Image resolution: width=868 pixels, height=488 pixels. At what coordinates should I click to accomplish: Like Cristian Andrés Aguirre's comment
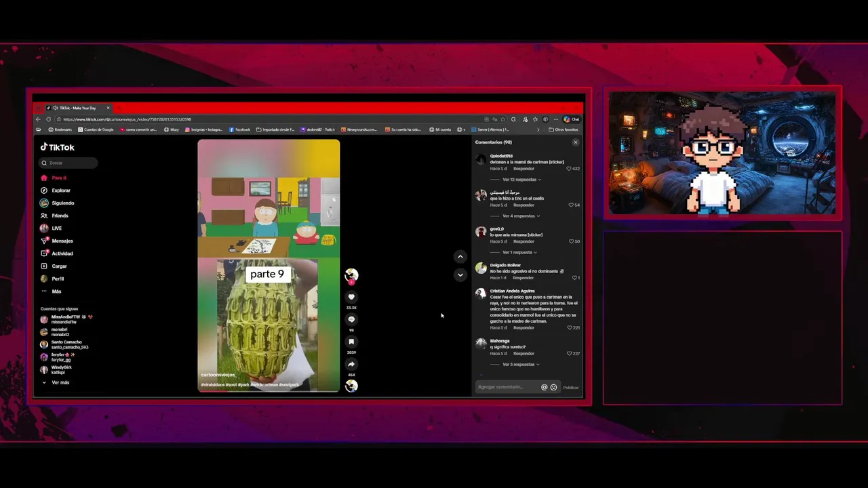pos(570,328)
